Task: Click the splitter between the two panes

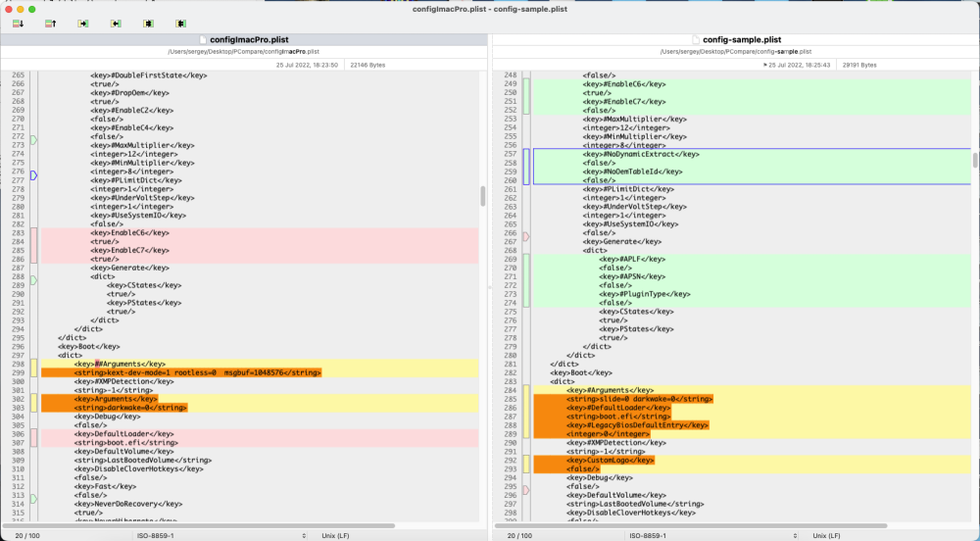Action: 490,287
